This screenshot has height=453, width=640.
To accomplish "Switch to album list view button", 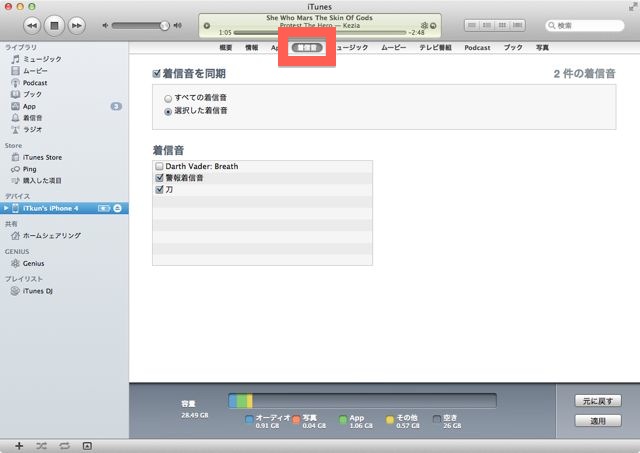I will 487,25.
